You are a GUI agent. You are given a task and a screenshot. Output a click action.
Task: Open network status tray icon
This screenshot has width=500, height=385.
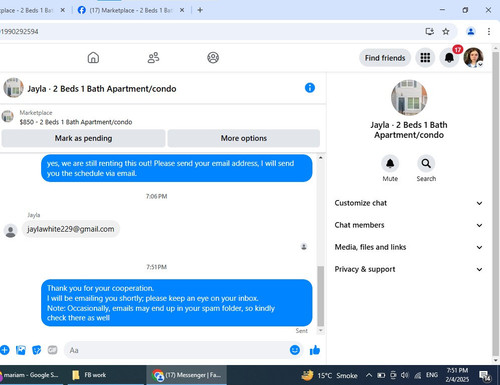tap(418, 375)
